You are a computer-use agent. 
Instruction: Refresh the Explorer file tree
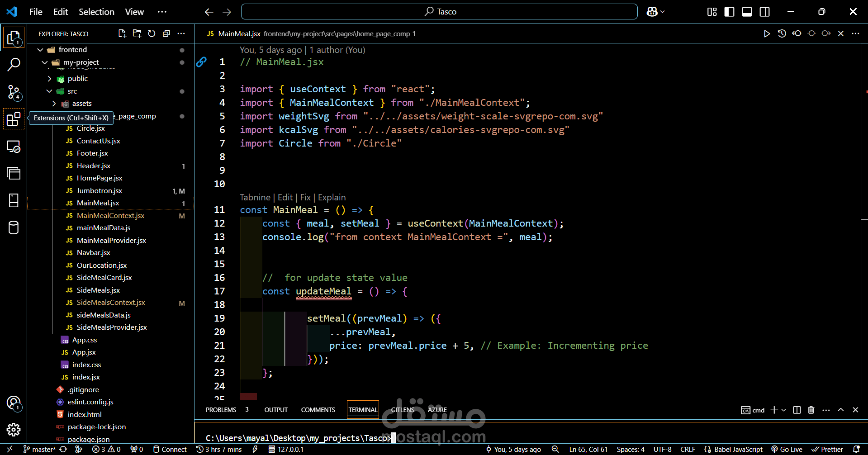(x=152, y=33)
